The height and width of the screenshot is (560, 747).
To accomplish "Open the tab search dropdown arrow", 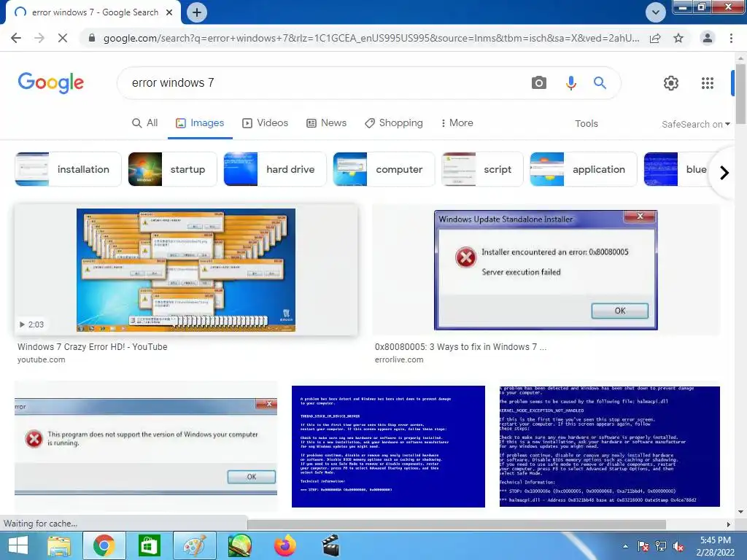I will point(656,12).
